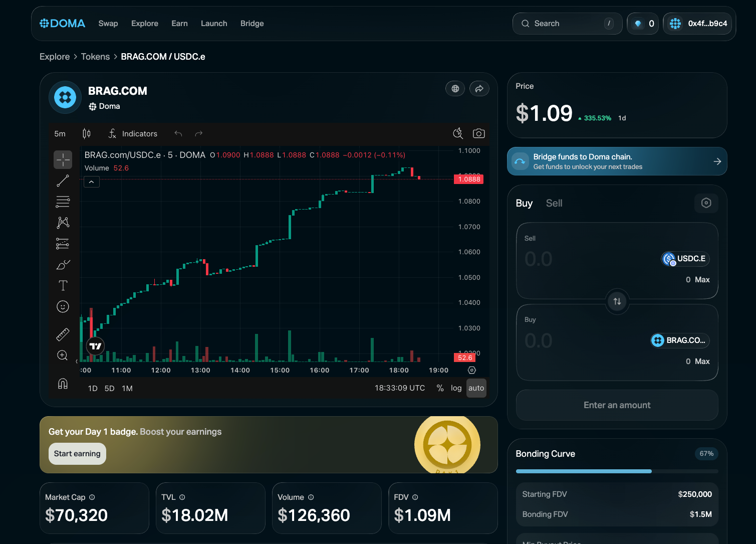Open USDC.E token selector
Viewport: 756px width, 544px height.
(x=685, y=259)
